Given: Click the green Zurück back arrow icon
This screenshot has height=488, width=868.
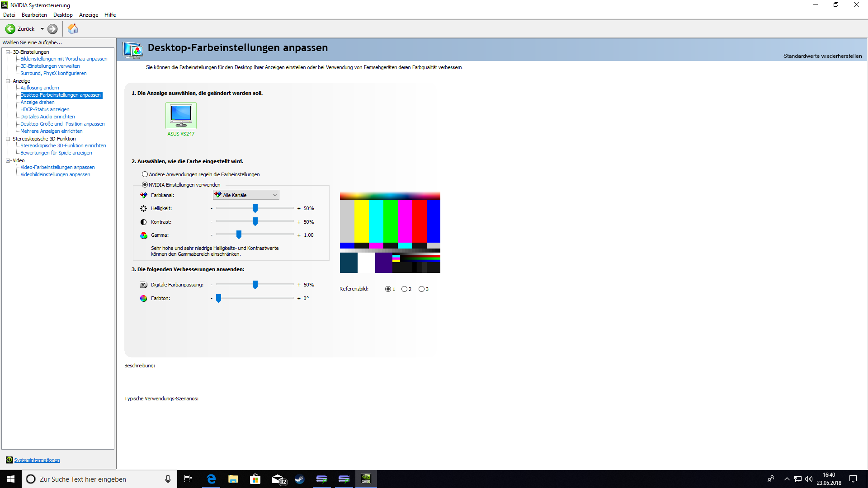Looking at the screenshot, I should (10, 29).
